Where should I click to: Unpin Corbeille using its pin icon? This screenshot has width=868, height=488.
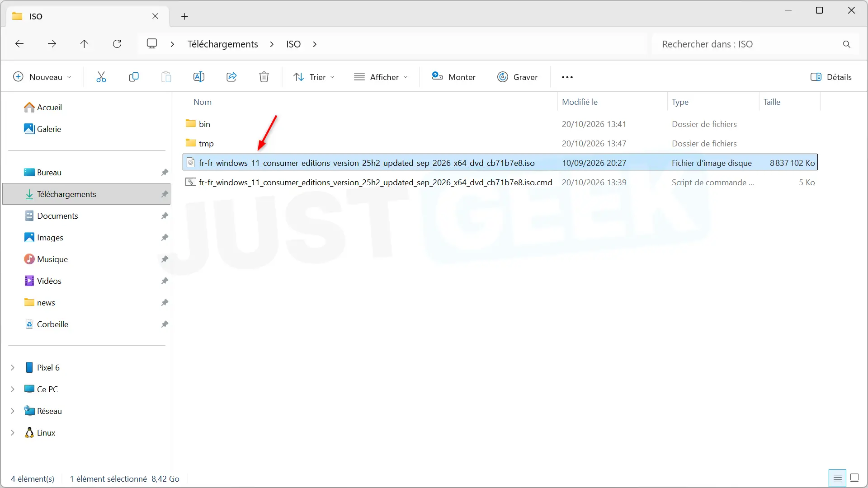165,324
